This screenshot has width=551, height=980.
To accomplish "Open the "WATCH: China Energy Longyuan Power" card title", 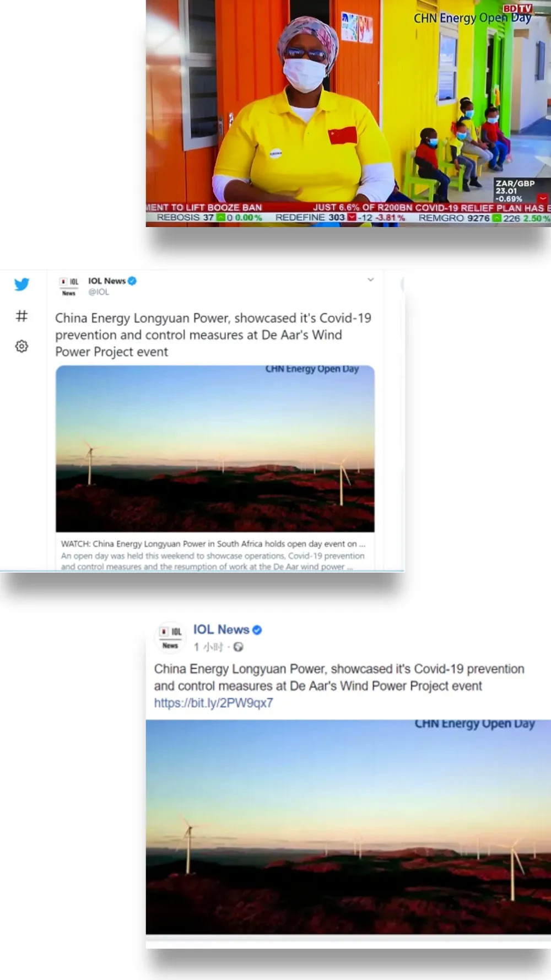I will 213,543.
